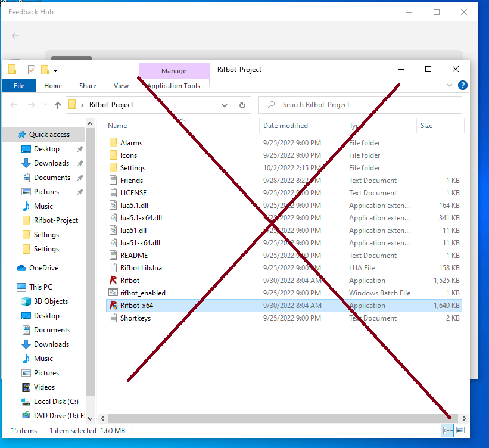The height and width of the screenshot is (448, 489).
Task: Select the lua51.dll file
Action: [x=133, y=230]
